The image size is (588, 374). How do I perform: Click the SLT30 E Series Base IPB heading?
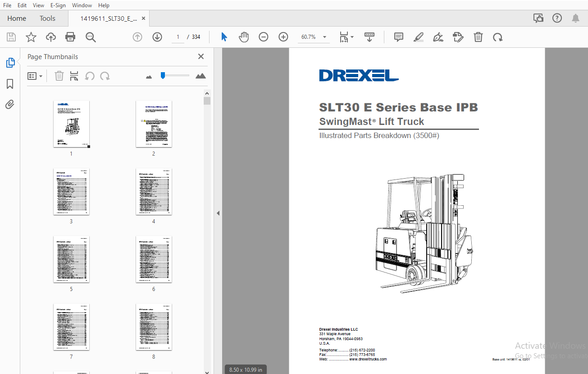(398, 107)
